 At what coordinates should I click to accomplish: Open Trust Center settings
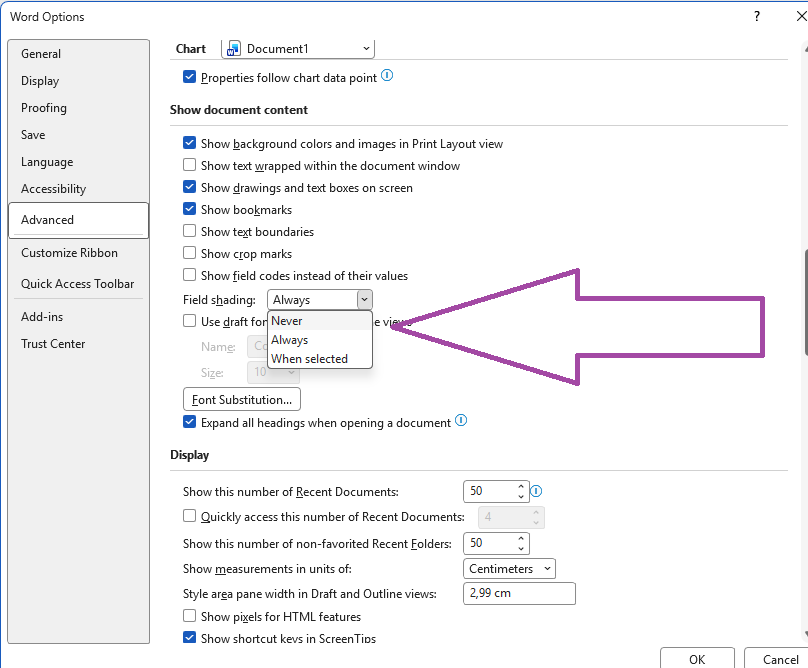78,344
